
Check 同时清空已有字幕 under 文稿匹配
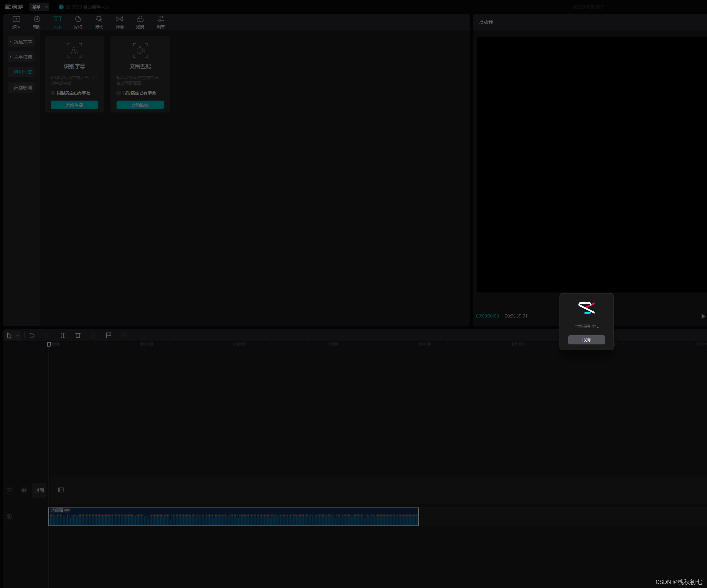(119, 93)
